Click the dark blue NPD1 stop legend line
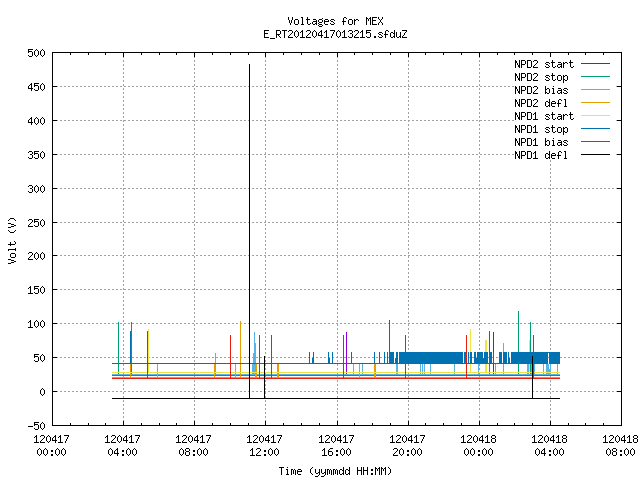The height and width of the screenshot is (480, 640). pyautogui.click(x=595, y=129)
